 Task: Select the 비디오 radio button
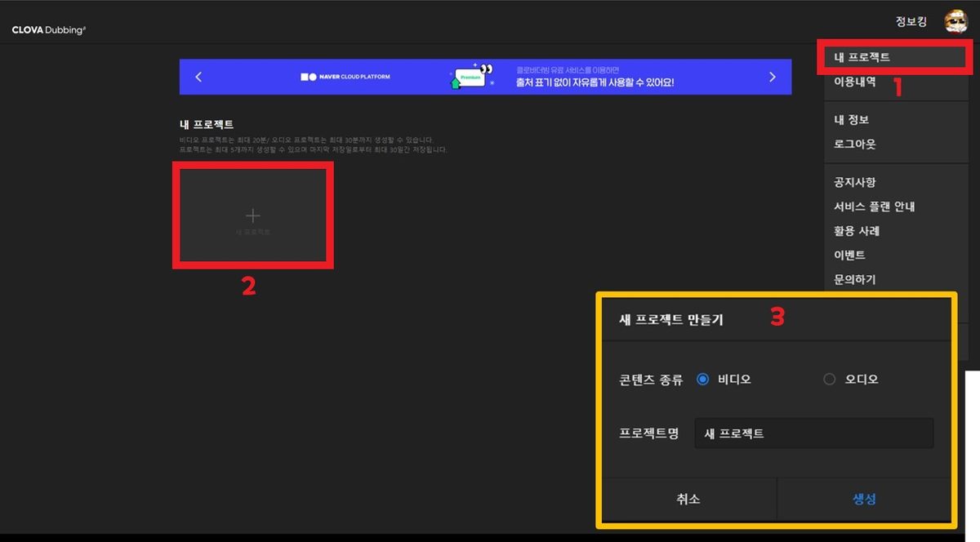[x=702, y=379]
